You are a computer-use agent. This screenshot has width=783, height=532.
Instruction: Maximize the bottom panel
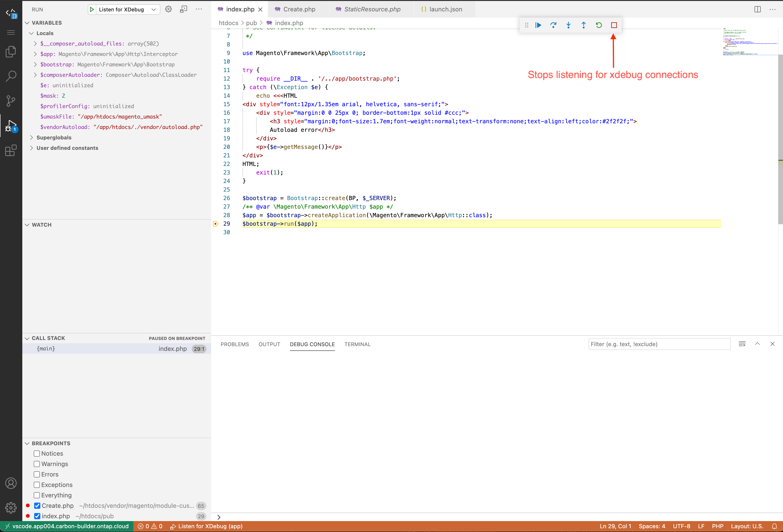(x=757, y=344)
